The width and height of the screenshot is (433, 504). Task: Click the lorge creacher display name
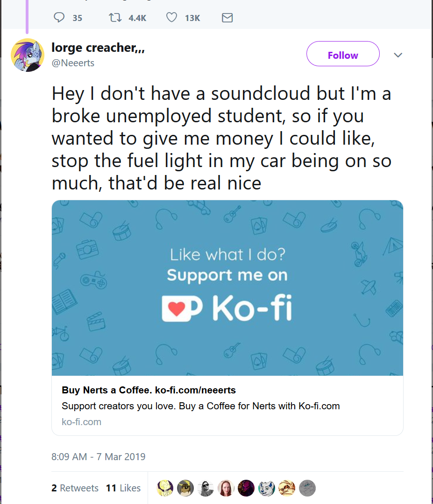coord(98,48)
